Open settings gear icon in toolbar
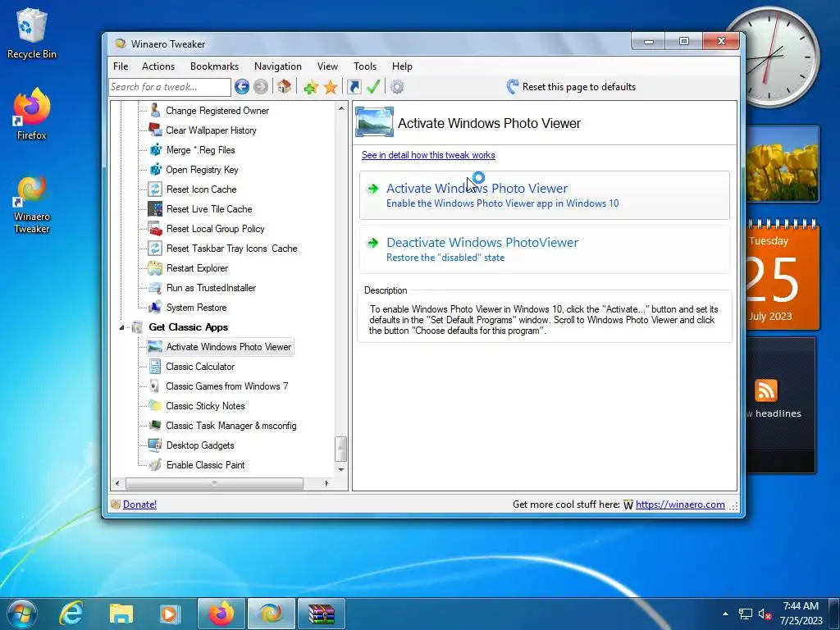840x630 pixels. coord(397,87)
